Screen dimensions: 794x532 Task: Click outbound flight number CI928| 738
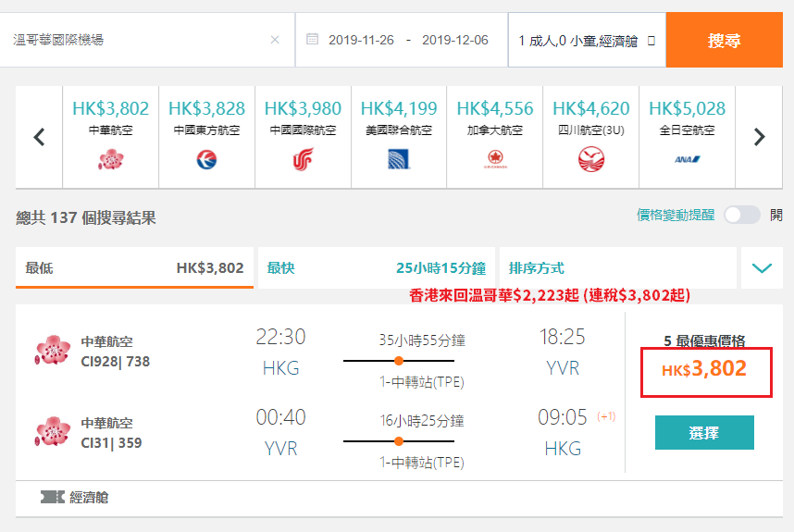pyautogui.click(x=116, y=362)
